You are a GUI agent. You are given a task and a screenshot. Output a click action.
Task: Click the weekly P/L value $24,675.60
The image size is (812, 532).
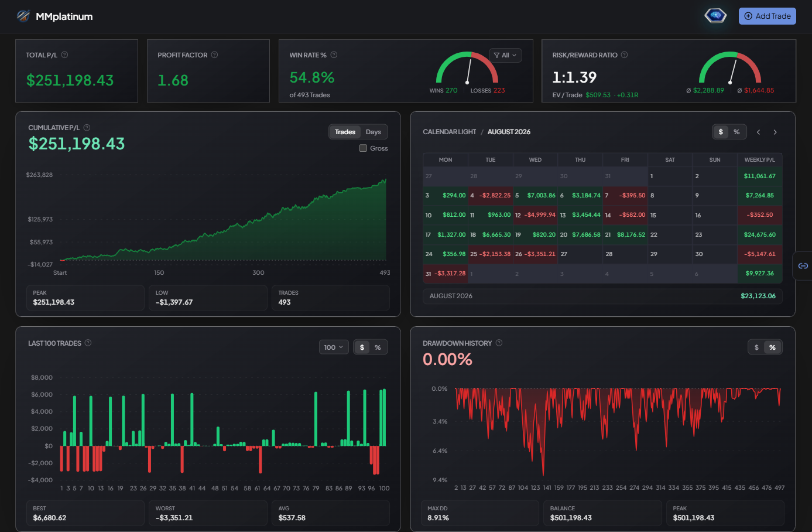759,235
